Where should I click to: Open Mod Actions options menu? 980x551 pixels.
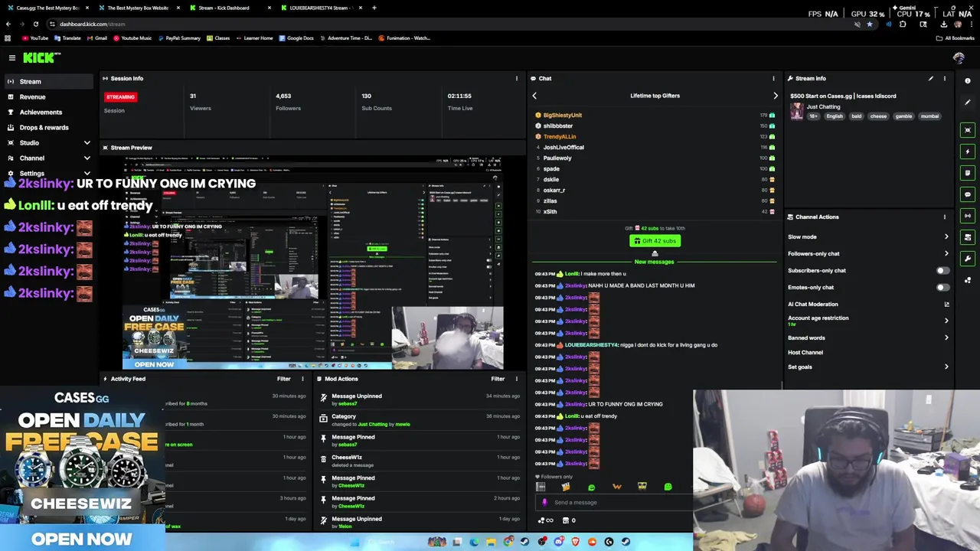point(516,379)
